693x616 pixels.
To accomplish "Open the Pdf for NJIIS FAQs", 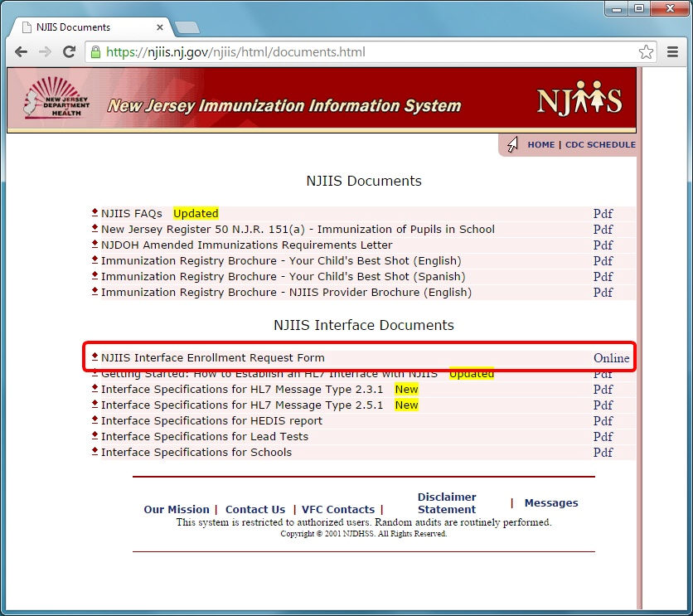I will coord(603,213).
